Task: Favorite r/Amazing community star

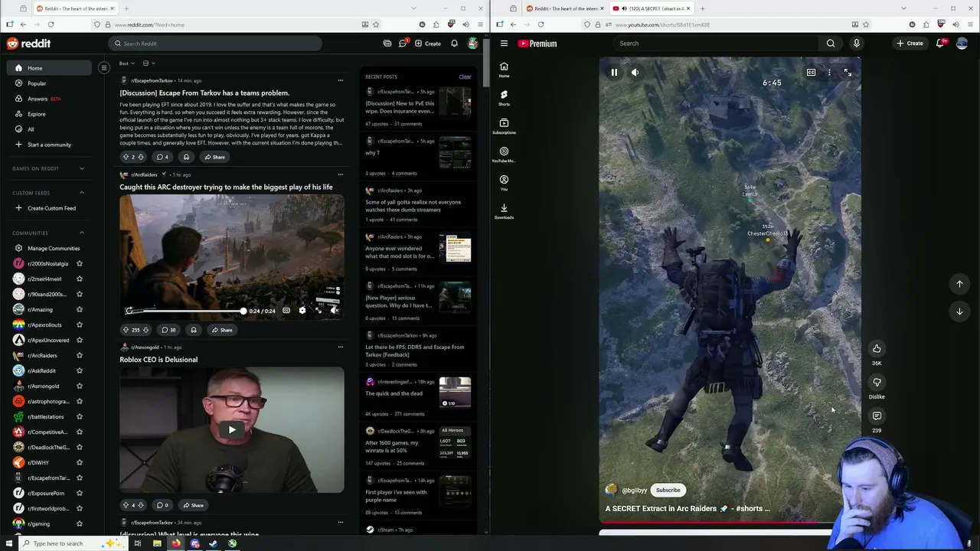Action: pos(80,309)
